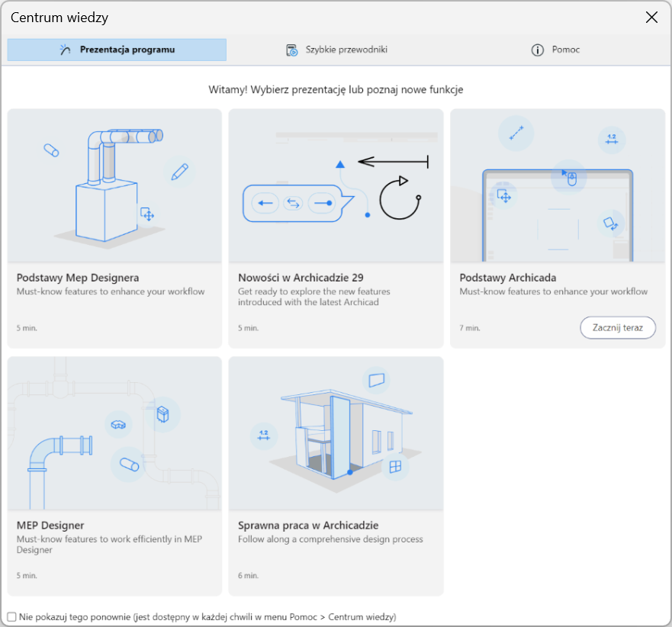Click circular arrow icon in Nowości illustration
Image resolution: width=672 pixels, height=627 pixels.
(399, 198)
